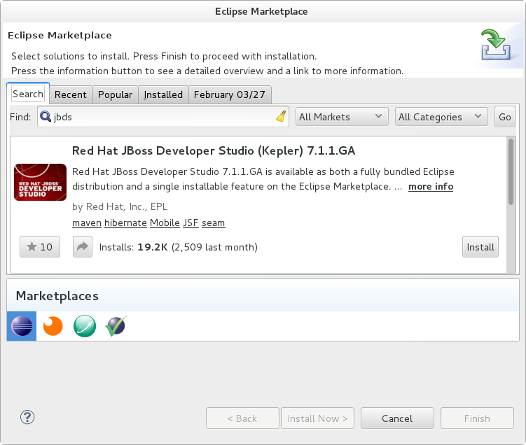The height and width of the screenshot is (445, 526).
Task: Click the Go search button
Action: pos(505,117)
